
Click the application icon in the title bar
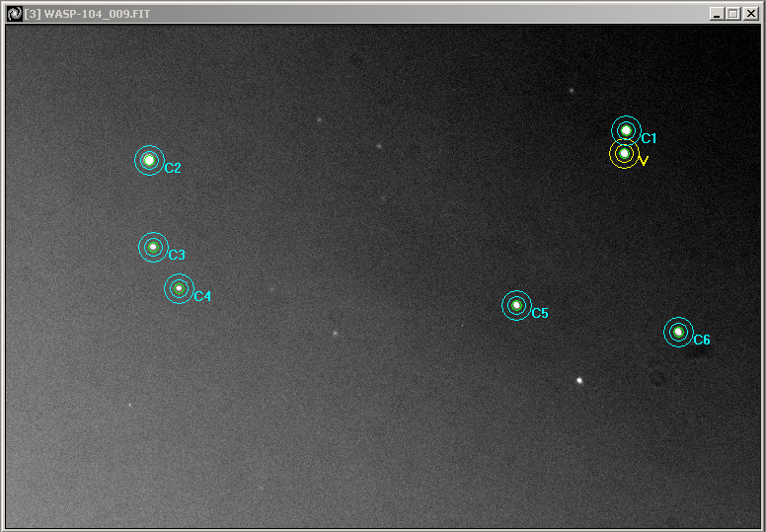[15, 14]
